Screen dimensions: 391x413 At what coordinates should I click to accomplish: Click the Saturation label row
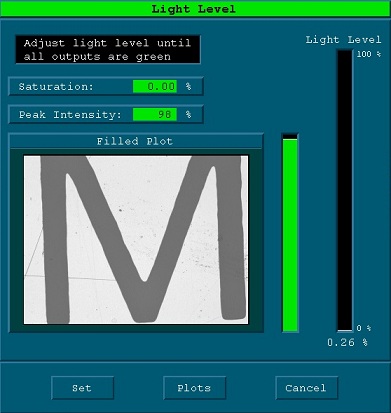click(106, 87)
